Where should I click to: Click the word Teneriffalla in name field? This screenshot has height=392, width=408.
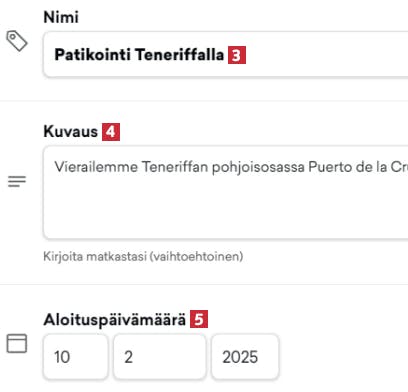pos(180,55)
